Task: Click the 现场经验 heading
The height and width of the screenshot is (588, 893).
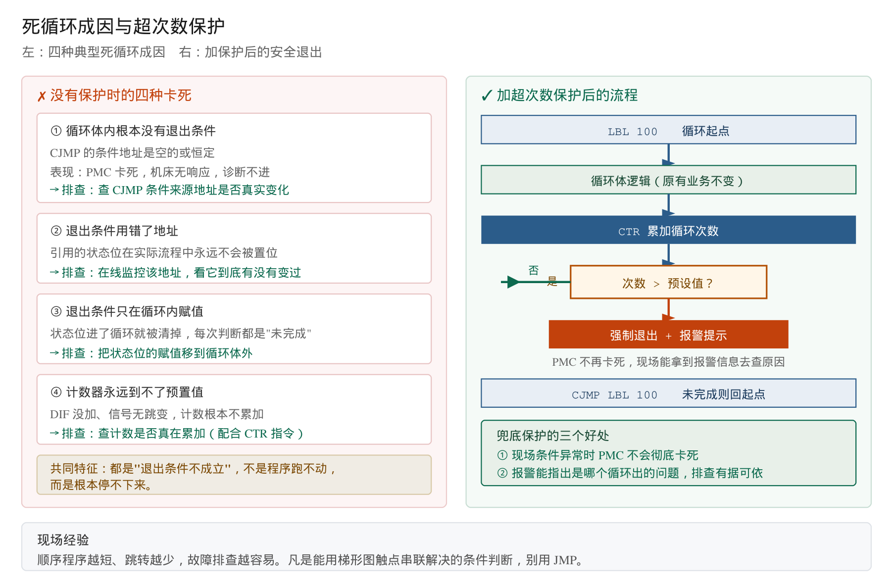Action: point(63,539)
